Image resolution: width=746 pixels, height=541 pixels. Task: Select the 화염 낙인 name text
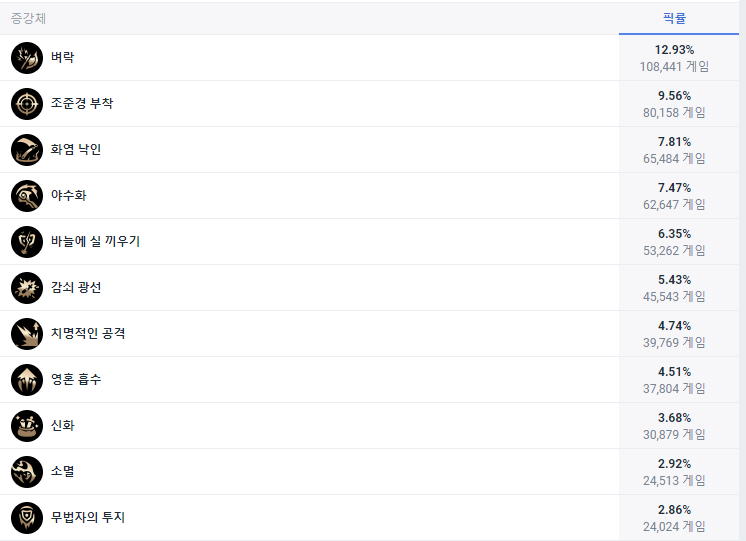[x=76, y=149]
